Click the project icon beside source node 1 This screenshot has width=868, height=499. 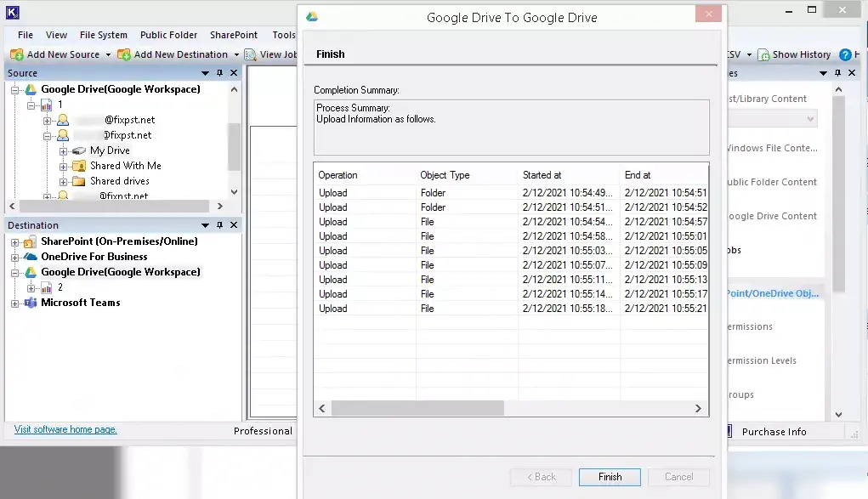47,105
